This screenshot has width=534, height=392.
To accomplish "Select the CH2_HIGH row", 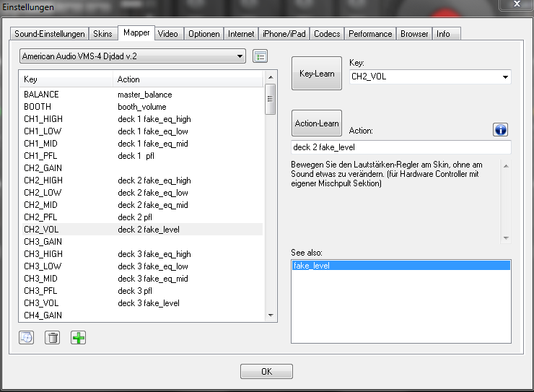I will (142, 180).
